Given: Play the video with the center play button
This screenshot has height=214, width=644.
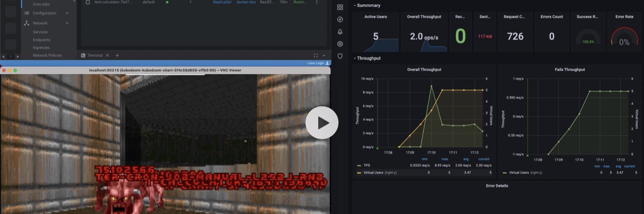Looking at the screenshot, I should [x=322, y=123].
